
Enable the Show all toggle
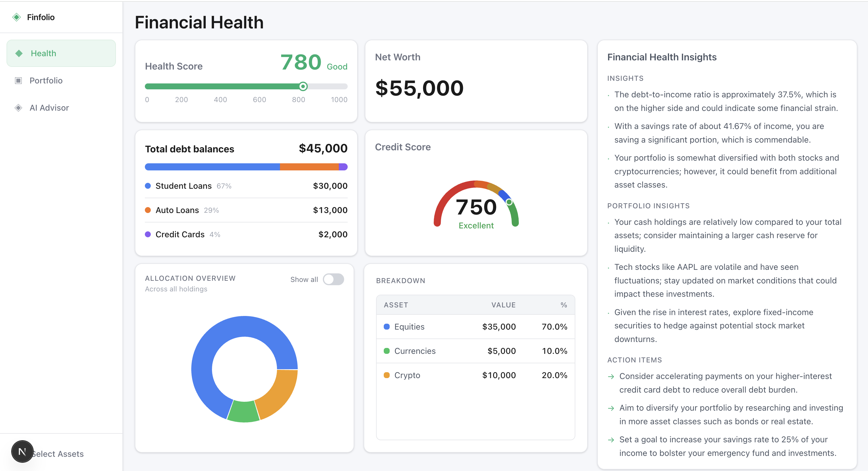333,279
